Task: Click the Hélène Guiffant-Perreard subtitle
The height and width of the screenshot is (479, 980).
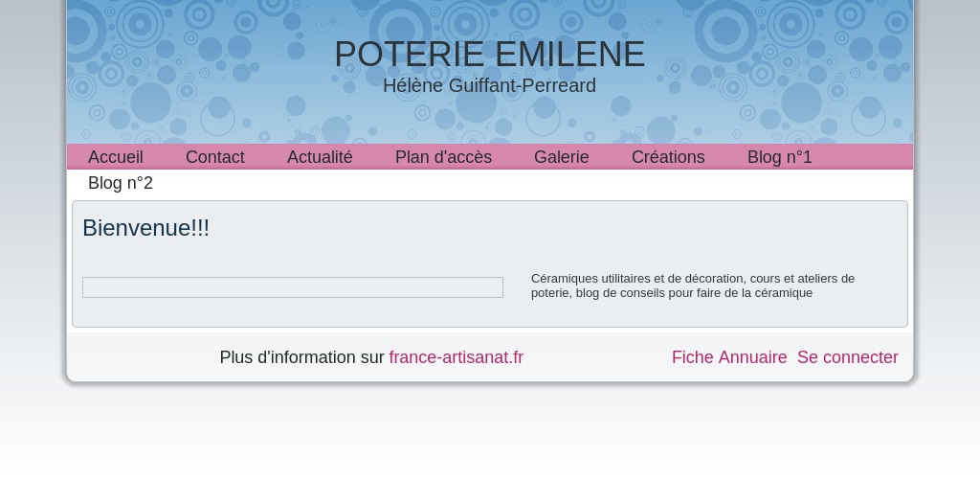Action: 489,85
